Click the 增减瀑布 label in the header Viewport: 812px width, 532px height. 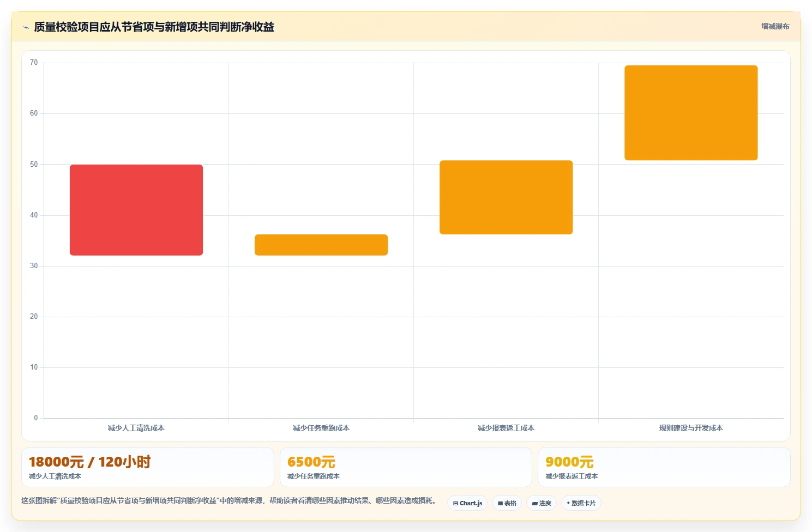point(775,26)
